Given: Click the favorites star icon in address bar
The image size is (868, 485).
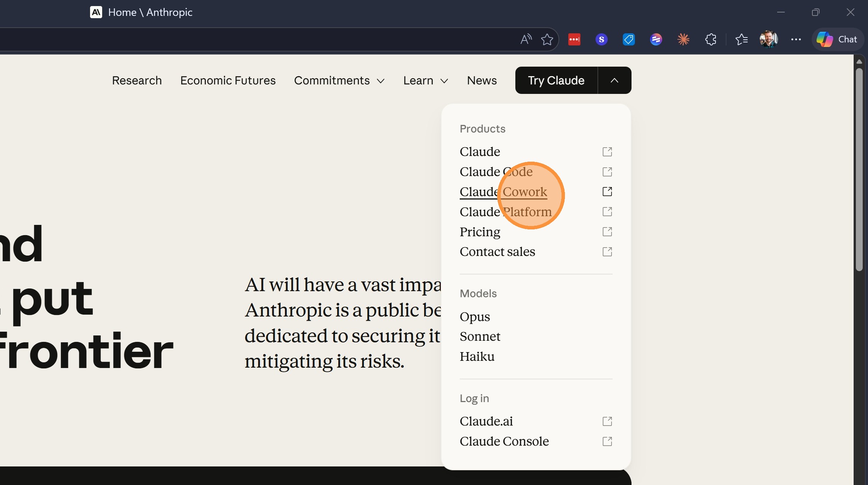Looking at the screenshot, I should pos(547,39).
